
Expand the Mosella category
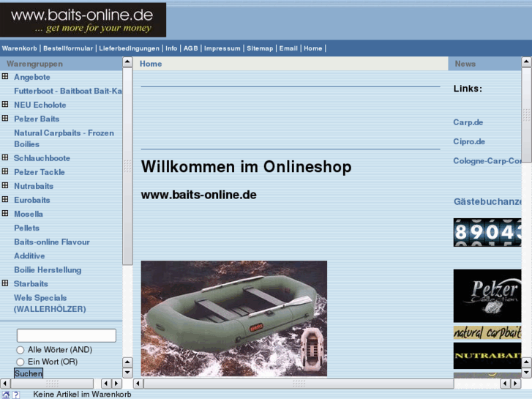[5, 213]
